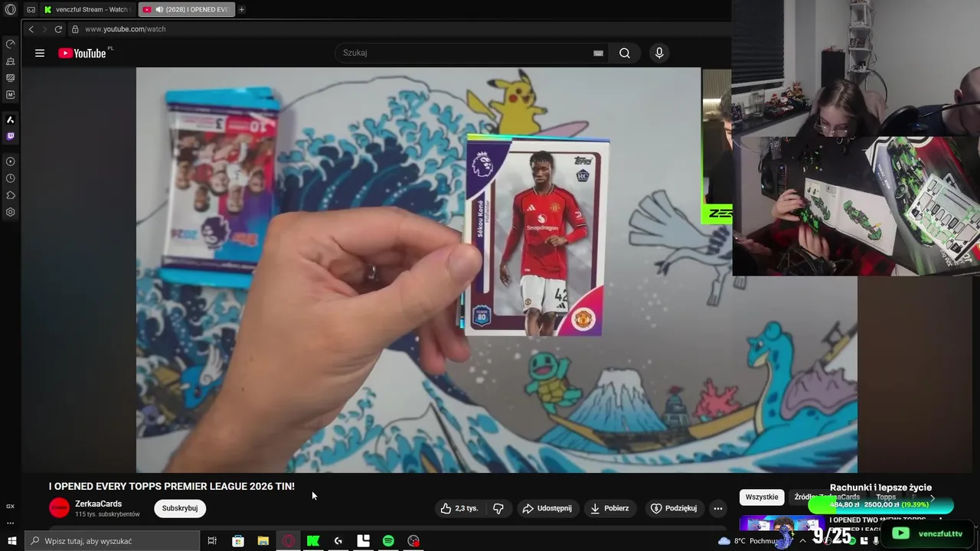Open Twitch sidebar panel icon
This screenshot has width=980, height=551.
pos(11,136)
